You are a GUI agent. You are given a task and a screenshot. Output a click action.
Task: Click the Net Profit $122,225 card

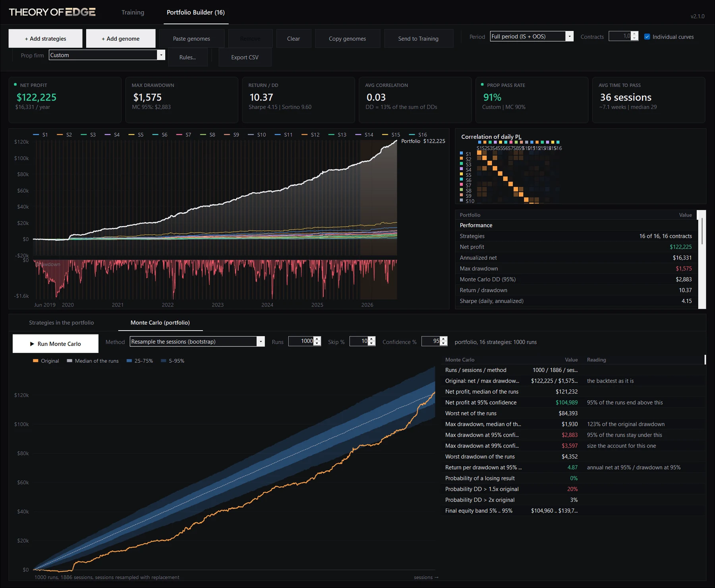point(65,100)
